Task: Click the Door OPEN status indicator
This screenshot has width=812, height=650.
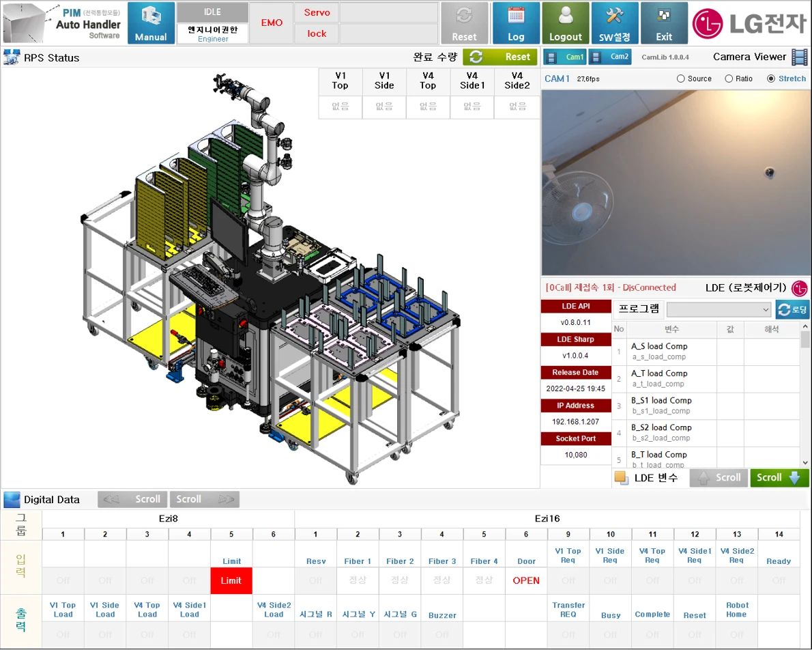Action: 526,580
